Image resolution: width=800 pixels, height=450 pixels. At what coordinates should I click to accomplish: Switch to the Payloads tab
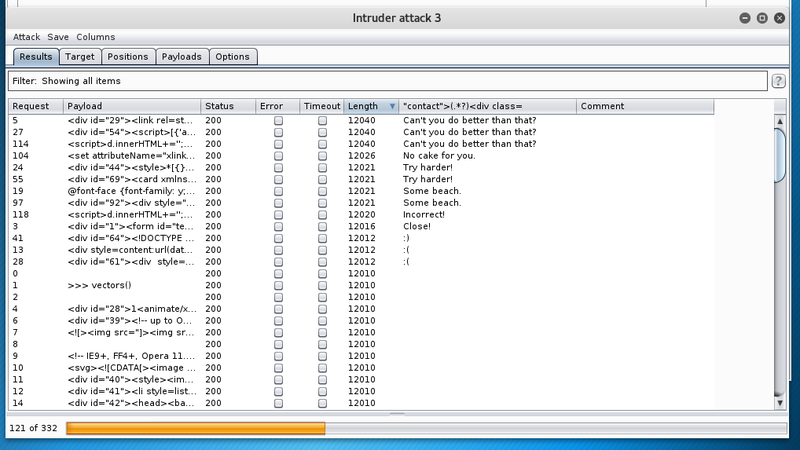pos(181,57)
